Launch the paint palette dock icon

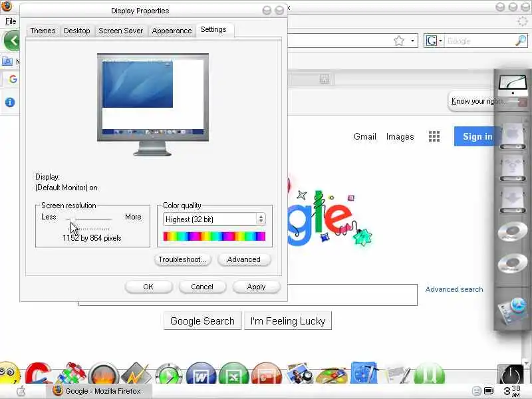[x=332, y=374]
